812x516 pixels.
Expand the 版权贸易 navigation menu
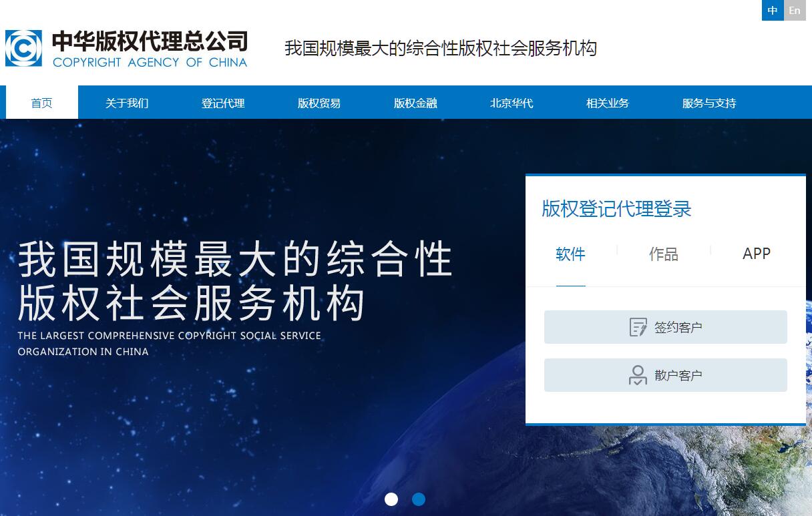(319, 103)
